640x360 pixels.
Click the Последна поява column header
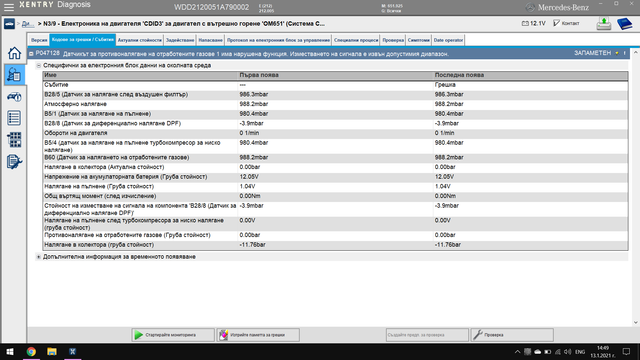(x=531, y=75)
